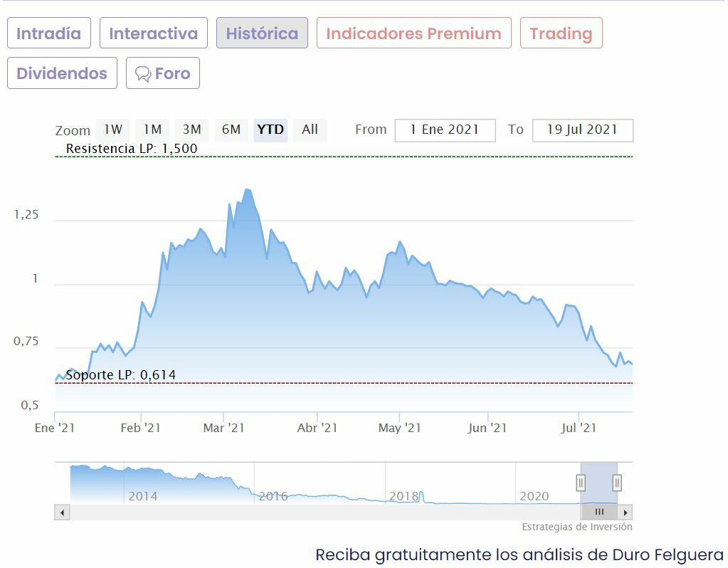This screenshot has width=728, height=568.
Task: Switch to the Intradía tab
Action: (49, 33)
